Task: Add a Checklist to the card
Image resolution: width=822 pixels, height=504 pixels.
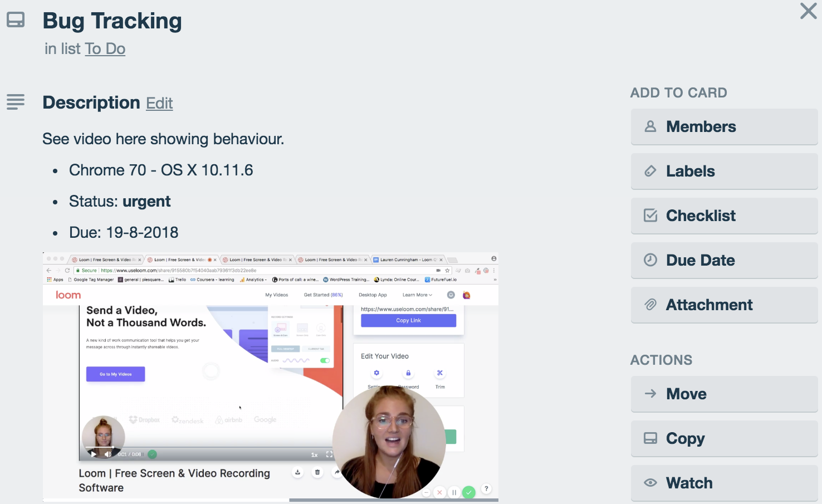Action: 724,216
